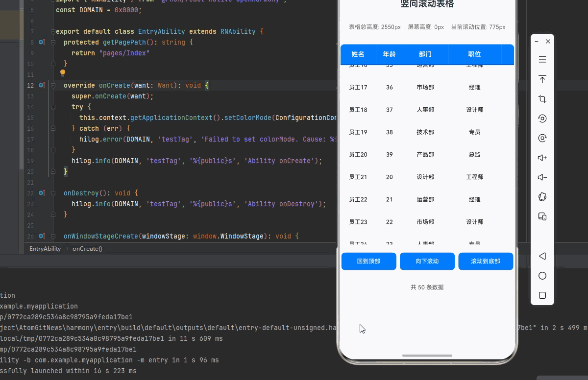Viewport: 588px width, 380px height.
Task: Tap the emulator back triangle button
Action: tap(542, 256)
